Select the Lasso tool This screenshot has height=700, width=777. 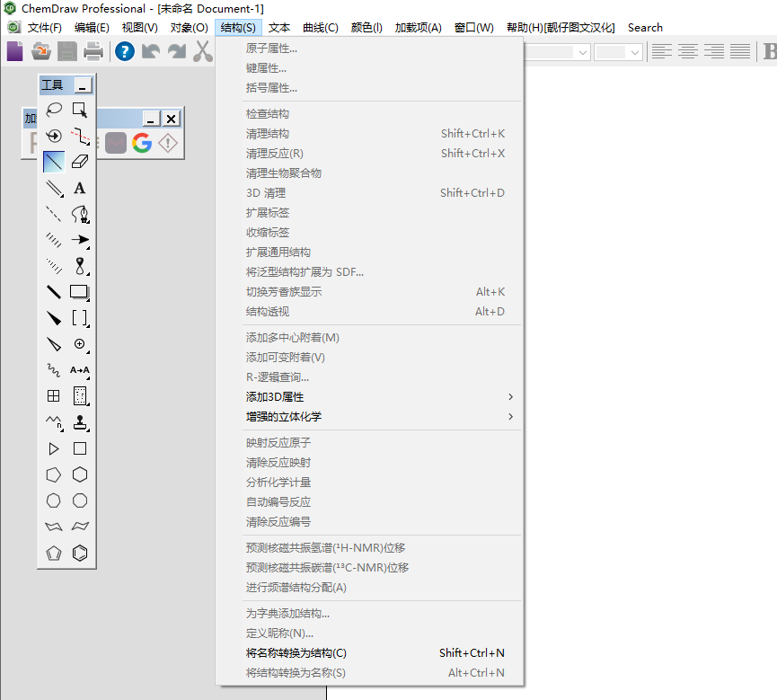(x=54, y=110)
